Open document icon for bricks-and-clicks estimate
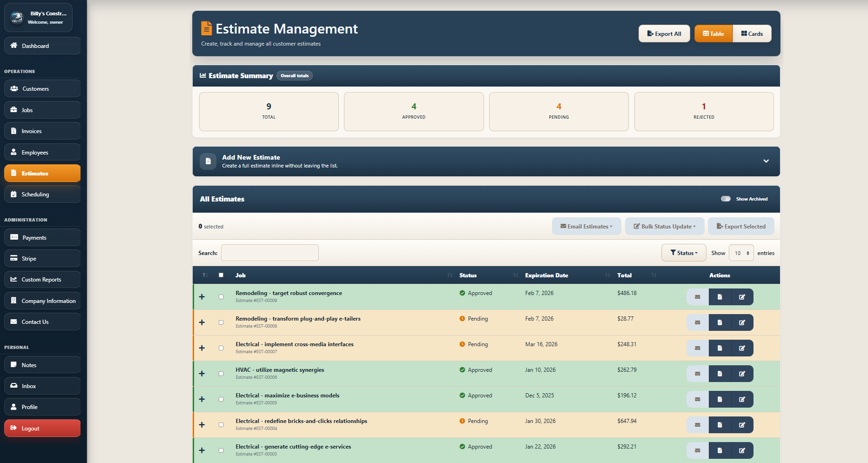The image size is (868, 463). pos(720,425)
